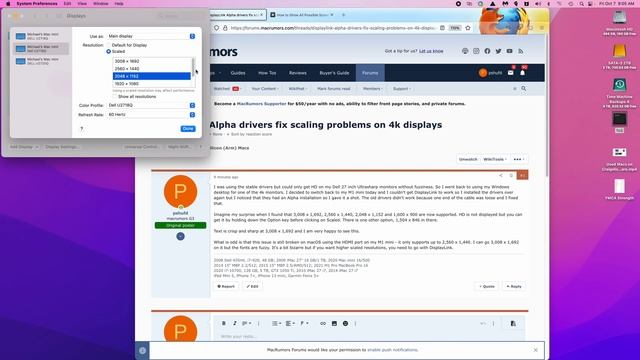640x360 pixels.
Task: Open MacRumors Facebook page icon
Action: point(487,51)
